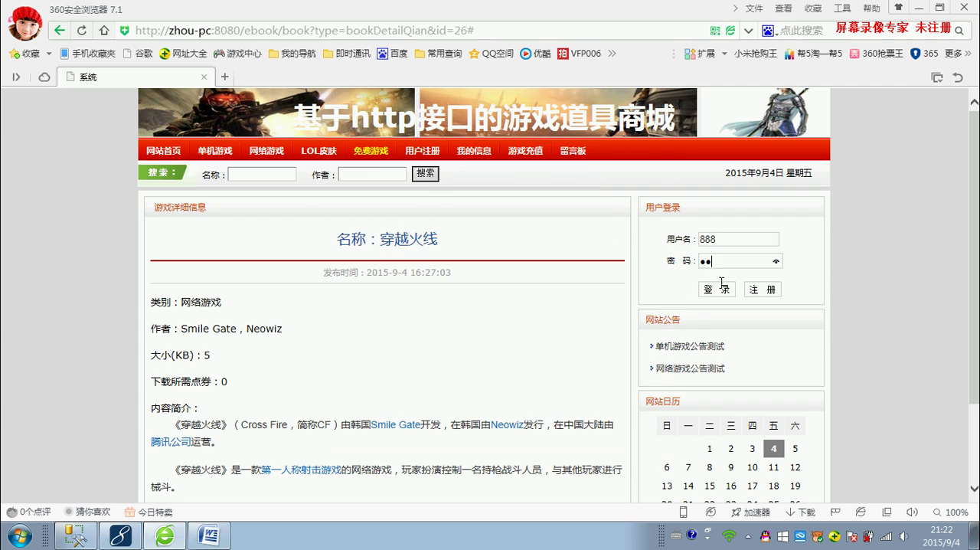Open the 游戏中心 bookmark
Screen dimensions: 980x550
[237, 54]
